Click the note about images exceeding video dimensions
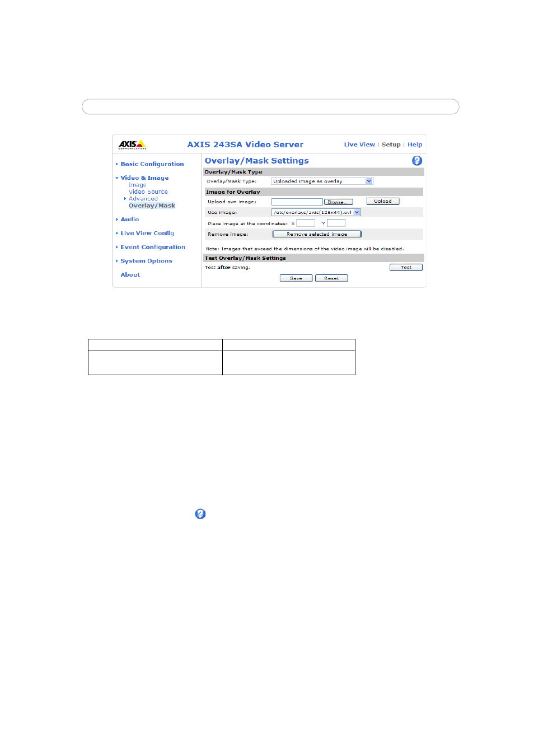The width and height of the screenshot is (534, 756). [305, 249]
